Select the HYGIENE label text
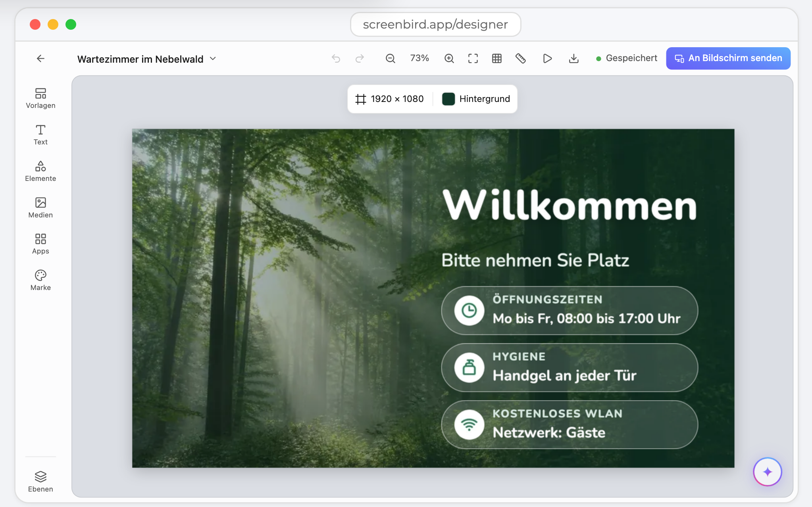812x507 pixels. pyautogui.click(x=519, y=357)
